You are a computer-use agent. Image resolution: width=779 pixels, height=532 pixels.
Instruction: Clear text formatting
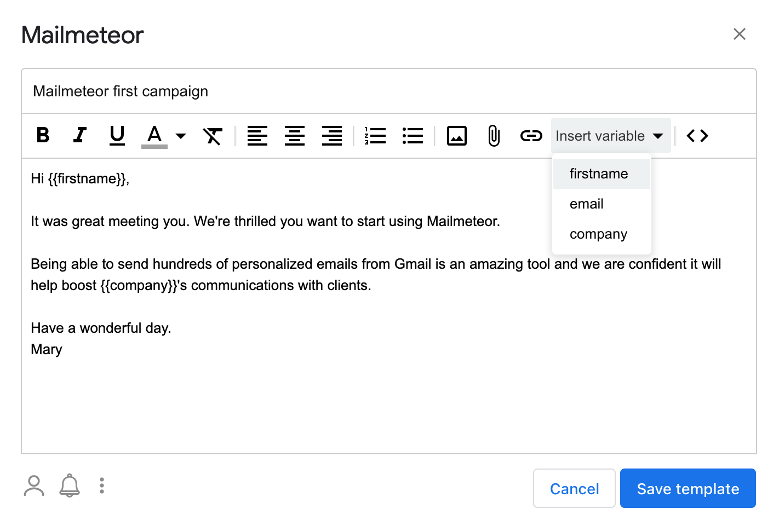213,135
